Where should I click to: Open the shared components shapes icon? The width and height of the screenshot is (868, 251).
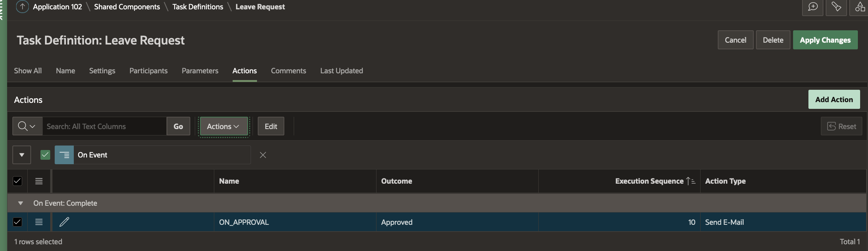(860, 7)
